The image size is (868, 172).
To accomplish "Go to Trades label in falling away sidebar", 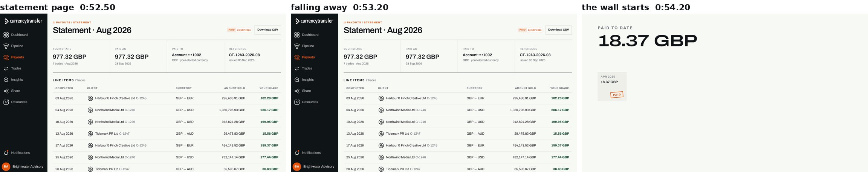I will click(x=307, y=68).
